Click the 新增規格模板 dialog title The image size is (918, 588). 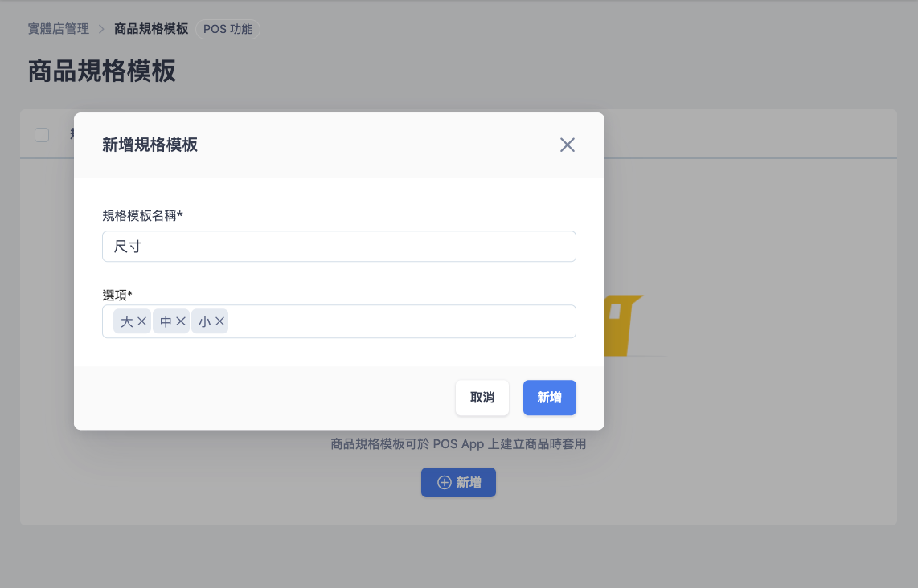[x=150, y=145]
